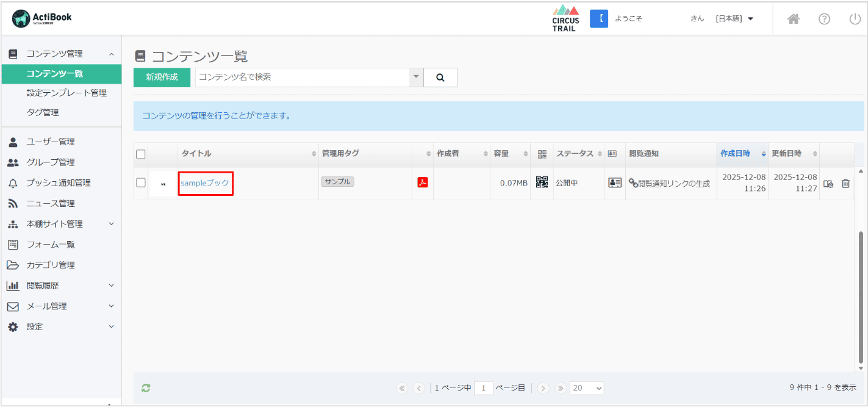Open the 日本語 language dropdown
The width and height of the screenshot is (868, 407).
734,19
